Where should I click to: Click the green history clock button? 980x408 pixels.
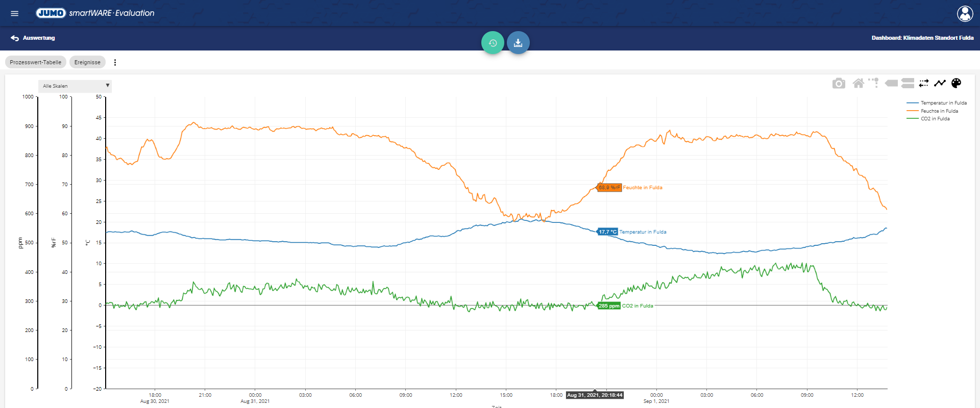pyautogui.click(x=493, y=43)
